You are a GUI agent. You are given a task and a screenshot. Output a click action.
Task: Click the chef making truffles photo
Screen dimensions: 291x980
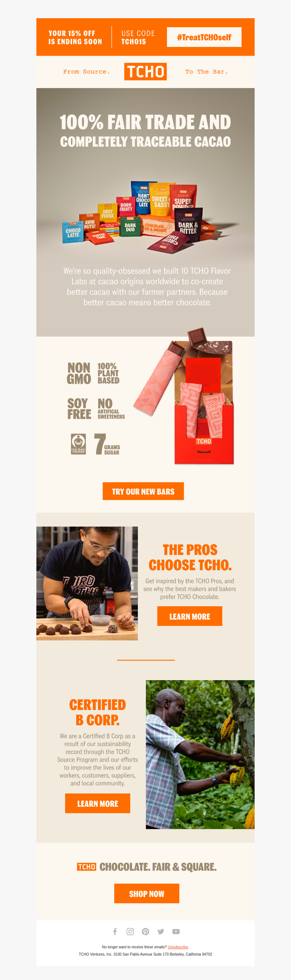click(87, 583)
